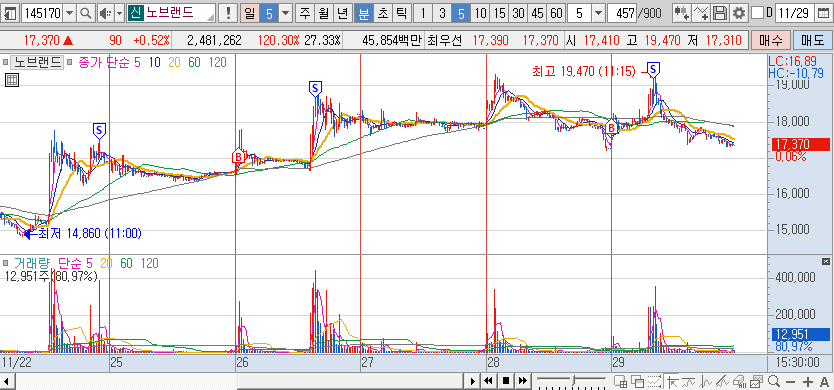
Task: Open the dropdown arrow next to 일 5
Action: [286, 13]
